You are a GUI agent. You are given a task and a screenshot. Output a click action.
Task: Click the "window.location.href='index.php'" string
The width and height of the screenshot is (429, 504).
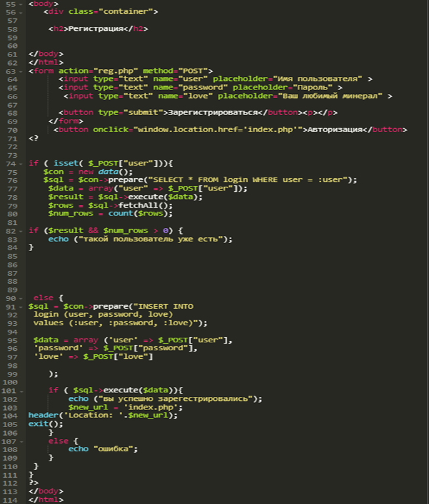tap(218, 130)
